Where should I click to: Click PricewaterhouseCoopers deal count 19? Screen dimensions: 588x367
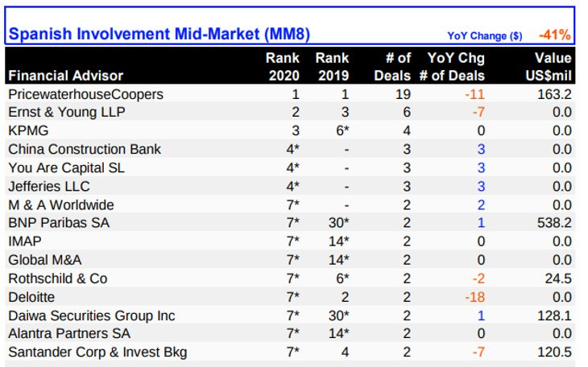tap(403, 94)
